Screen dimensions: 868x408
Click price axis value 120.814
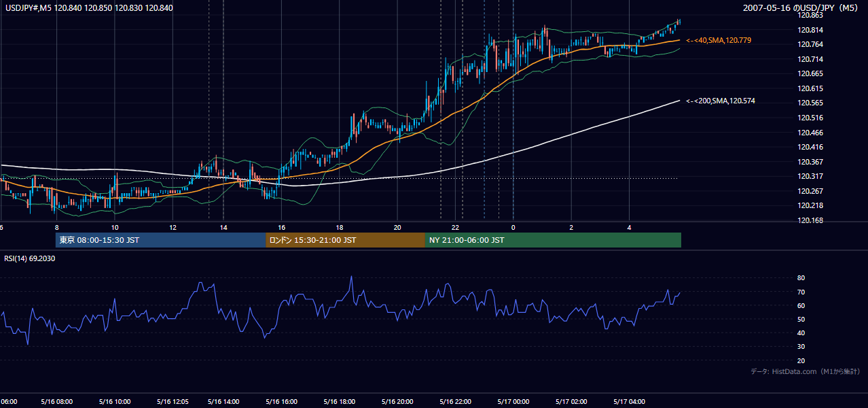[811, 30]
